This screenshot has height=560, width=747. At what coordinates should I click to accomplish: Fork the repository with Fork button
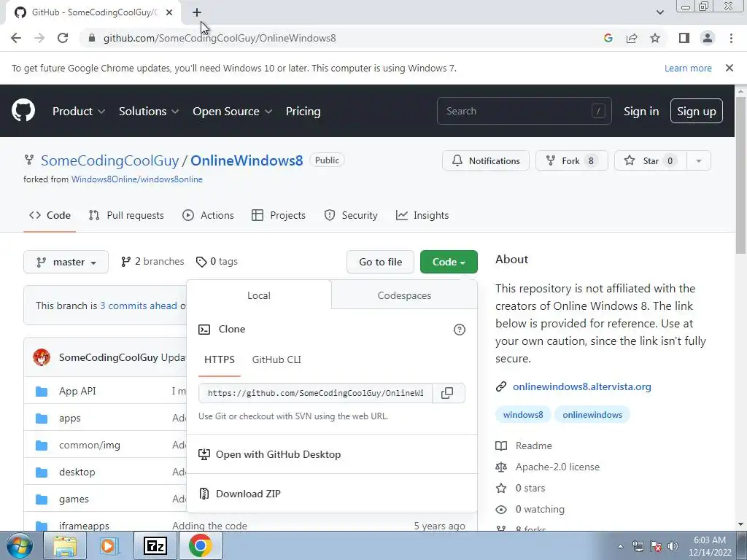(x=572, y=160)
